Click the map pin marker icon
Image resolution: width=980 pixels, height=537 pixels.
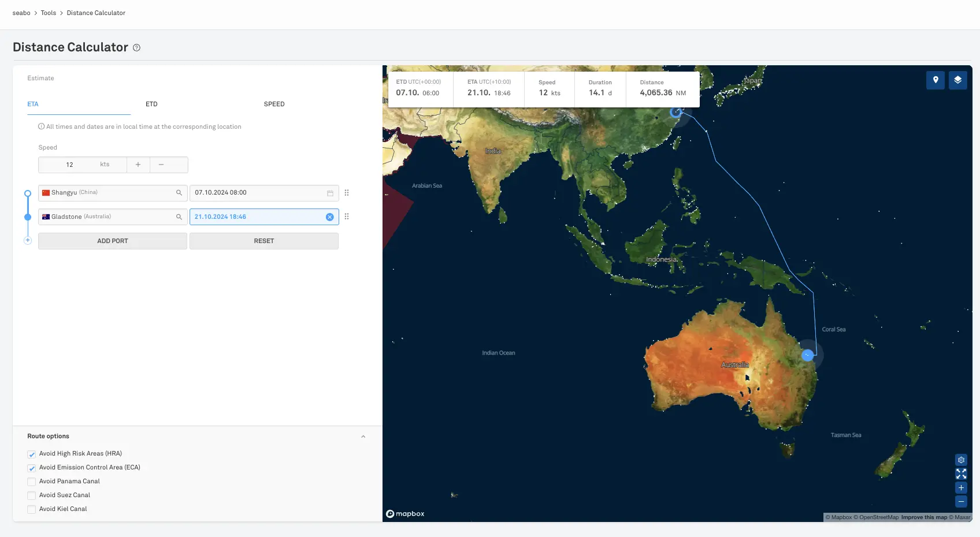[935, 80]
